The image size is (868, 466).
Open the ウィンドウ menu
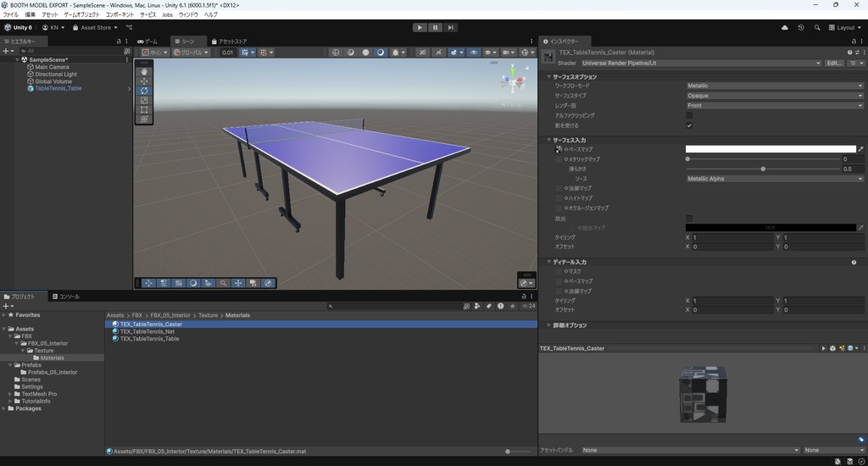tap(188, 15)
